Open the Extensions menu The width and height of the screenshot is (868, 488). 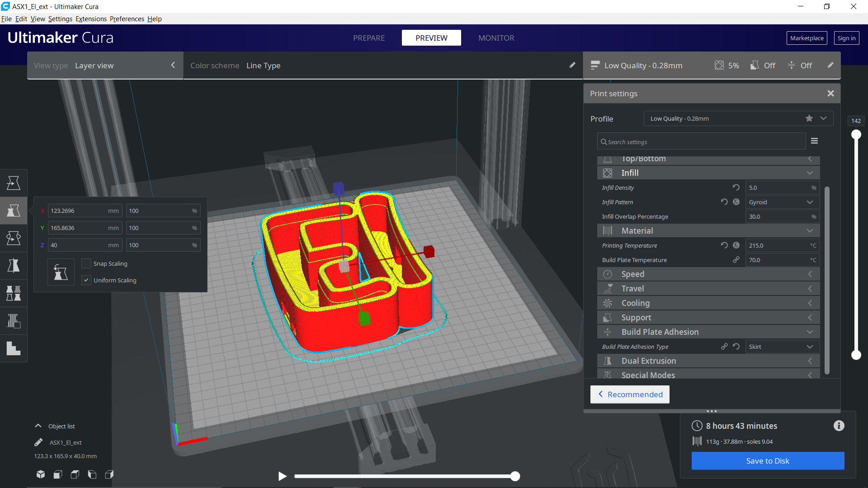point(91,19)
